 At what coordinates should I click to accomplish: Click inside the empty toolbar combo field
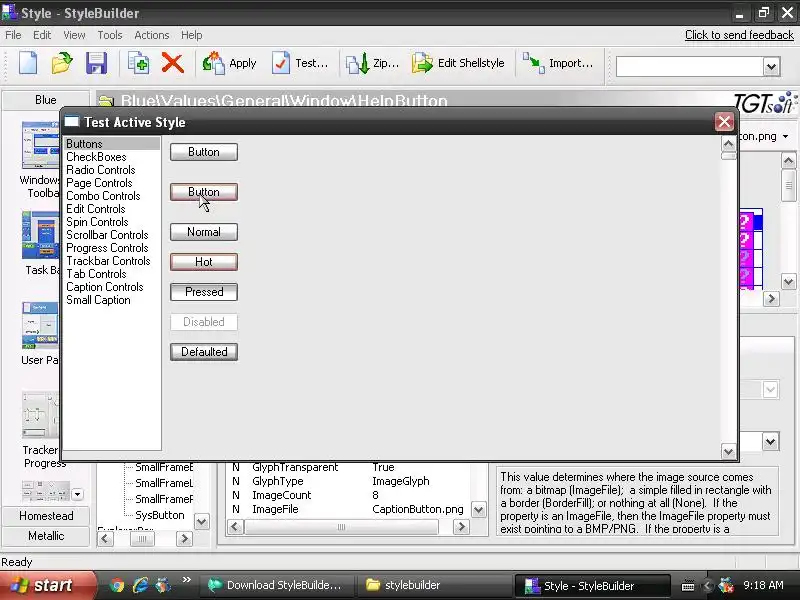click(689, 66)
